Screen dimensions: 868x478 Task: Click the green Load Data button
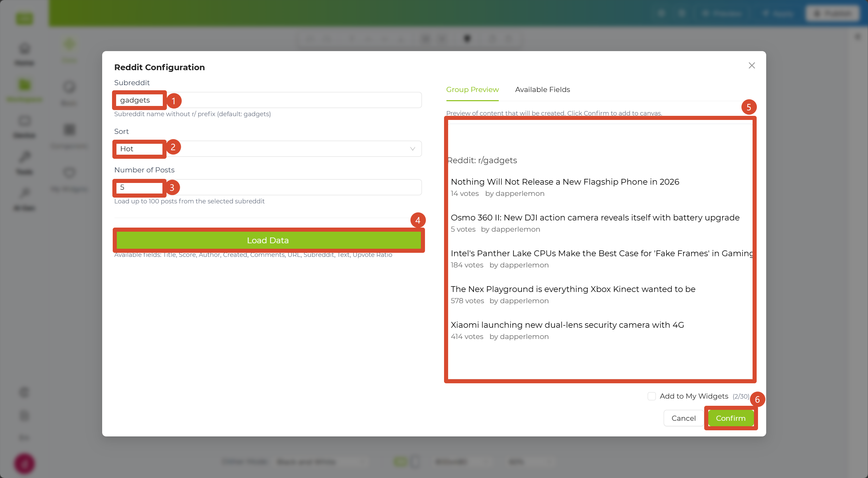coord(268,241)
